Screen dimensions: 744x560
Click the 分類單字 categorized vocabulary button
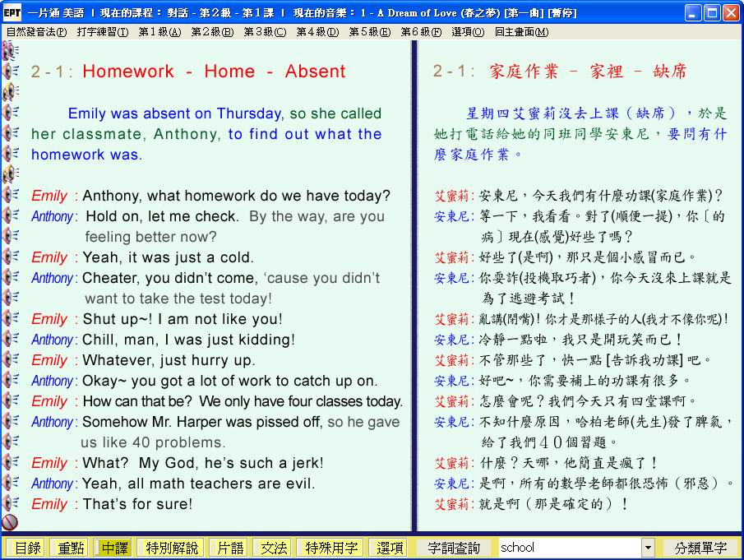tap(700, 548)
